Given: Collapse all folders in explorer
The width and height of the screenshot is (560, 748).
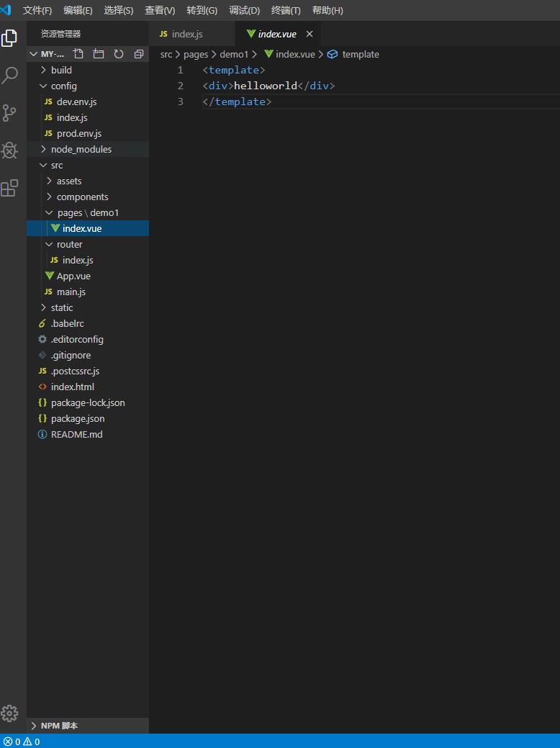Looking at the screenshot, I should click(139, 54).
